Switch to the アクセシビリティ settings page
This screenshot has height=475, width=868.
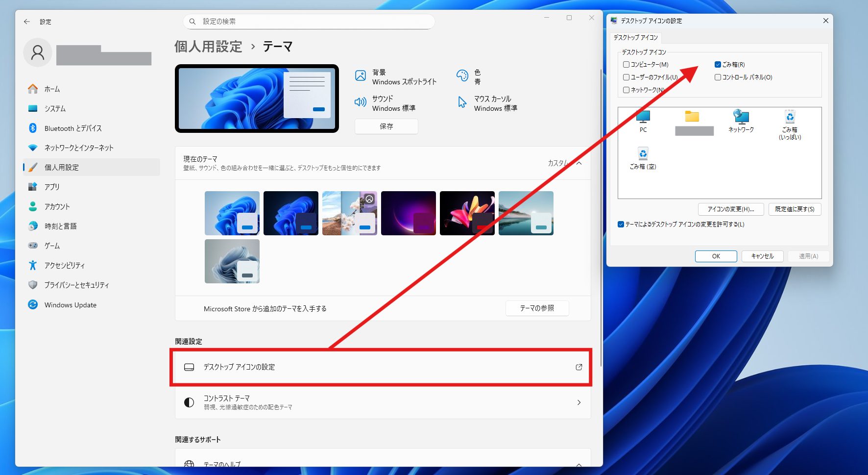click(x=64, y=266)
